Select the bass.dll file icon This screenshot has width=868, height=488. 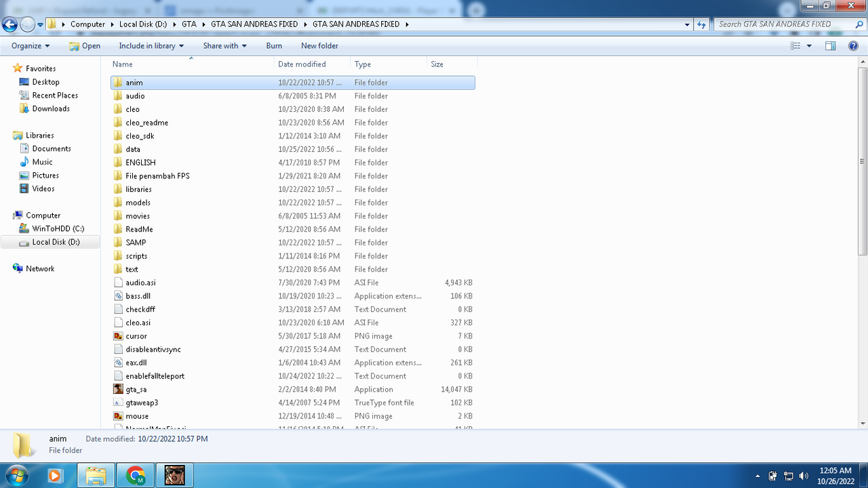pos(118,296)
